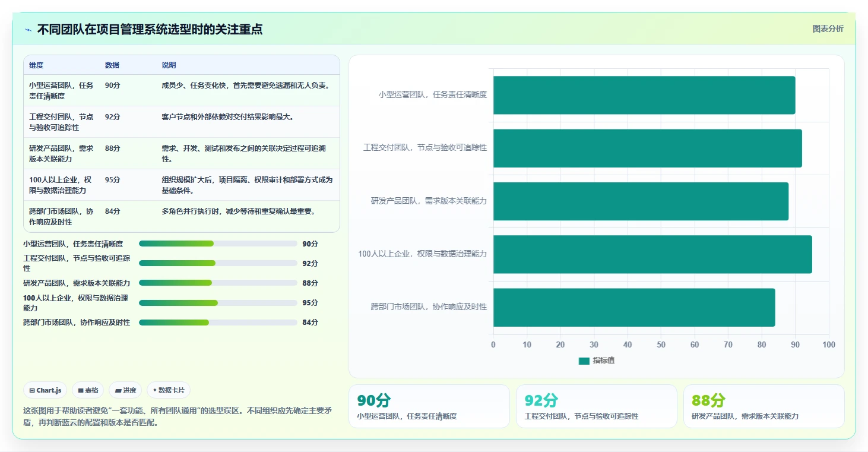Click the chart bar for 小型运营团队
The height and width of the screenshot is (452, 868).
[x=644, y=95]
